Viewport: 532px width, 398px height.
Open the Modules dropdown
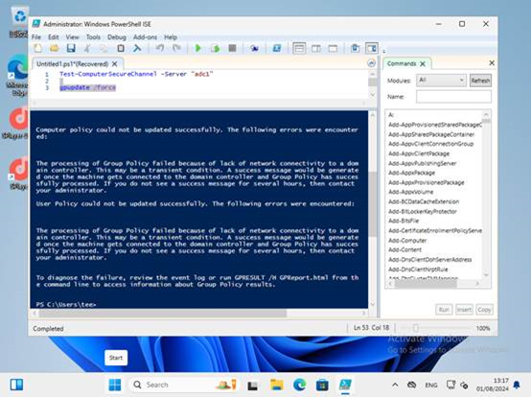[441, 81]
